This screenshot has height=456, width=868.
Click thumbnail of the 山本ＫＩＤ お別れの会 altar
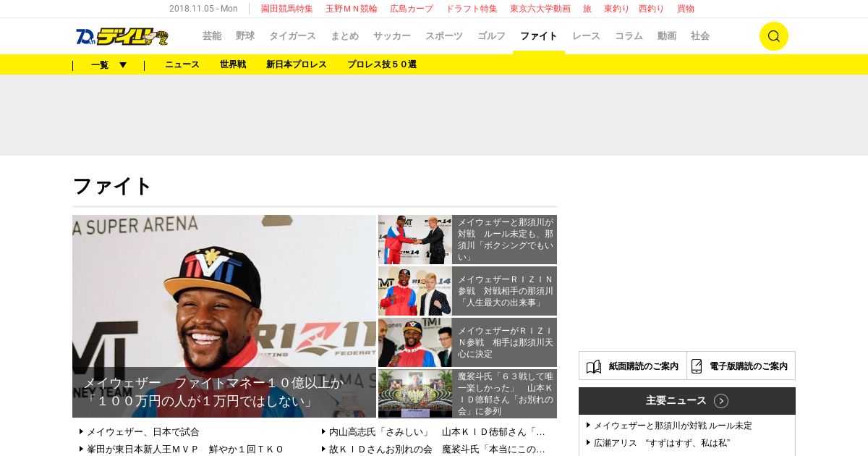[x=415, y=394]
